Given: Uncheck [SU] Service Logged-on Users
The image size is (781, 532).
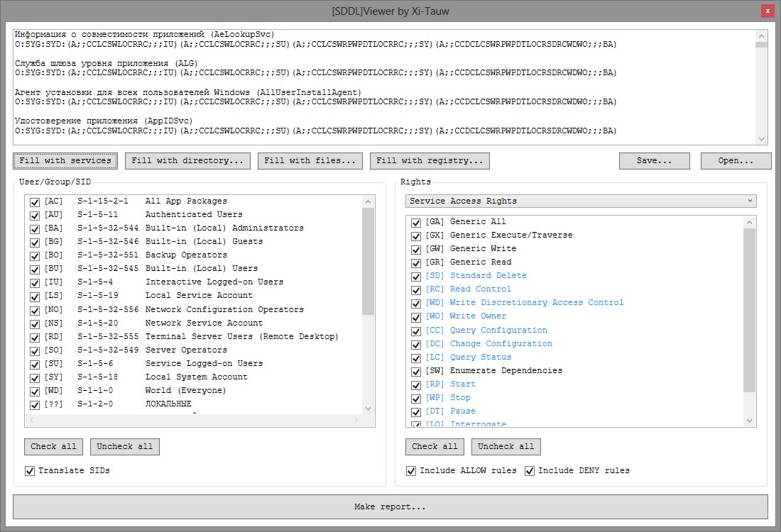Looking at the screenshot, I should coord(34,365).
